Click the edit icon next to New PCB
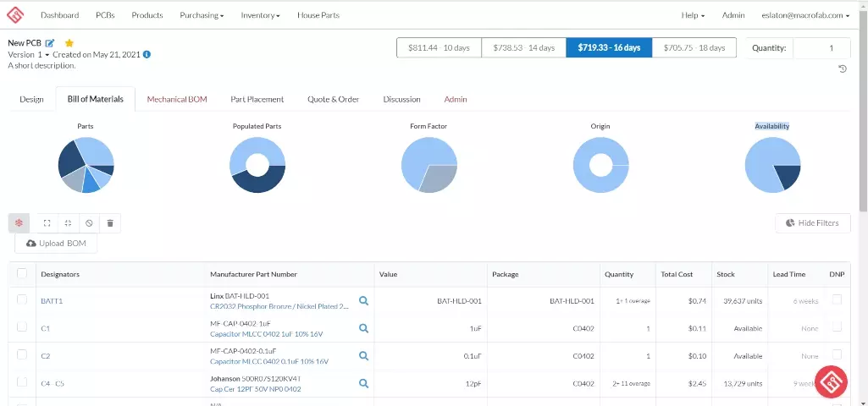This screenshot has width=868, height=406. pos(50,43)
